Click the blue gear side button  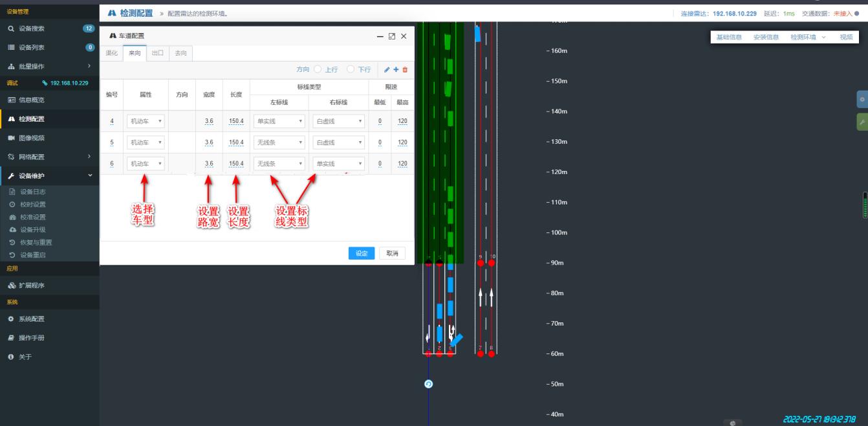(x=862, y=100)
